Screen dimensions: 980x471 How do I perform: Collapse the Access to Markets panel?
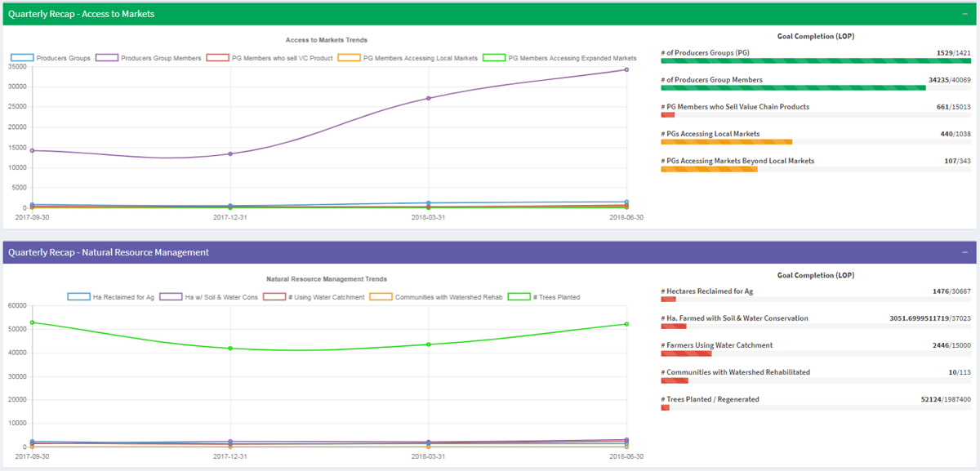coord(965,14)
